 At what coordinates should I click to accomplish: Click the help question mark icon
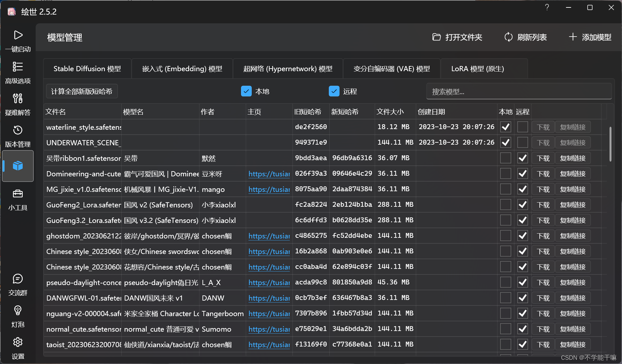pyautogui.click(x=547, y=7)
